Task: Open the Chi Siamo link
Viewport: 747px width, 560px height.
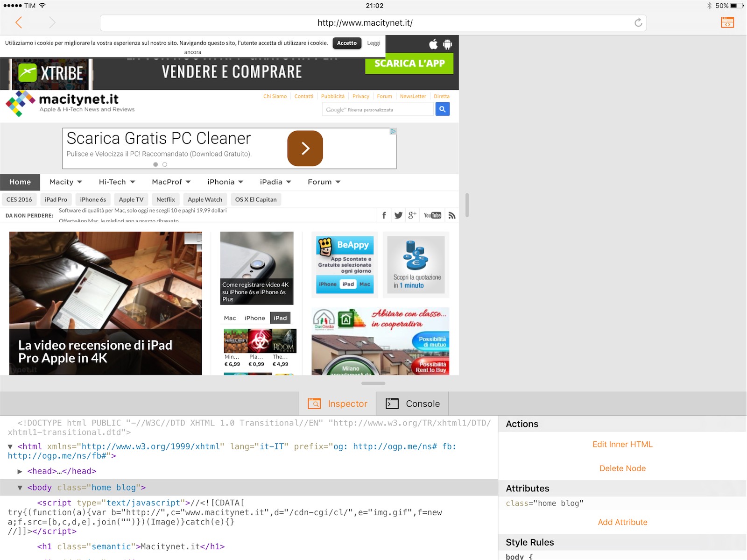Action: coord(275,96)
